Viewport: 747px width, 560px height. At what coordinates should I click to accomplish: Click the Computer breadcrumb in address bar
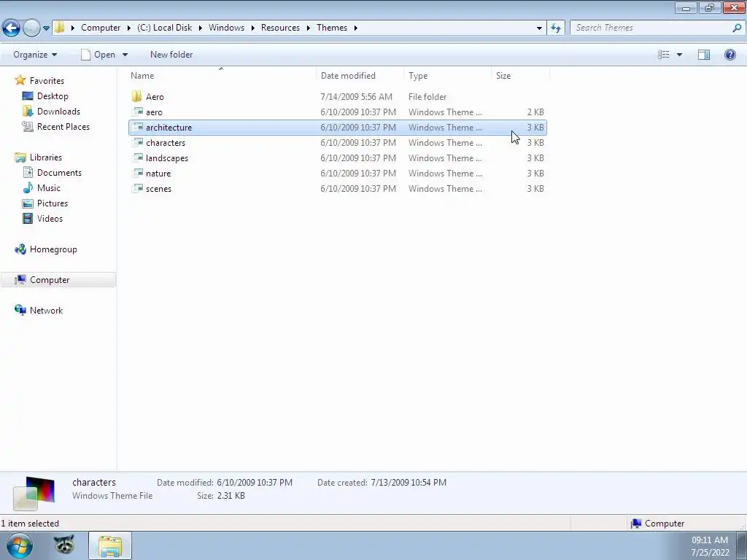(x=101, y=28)
